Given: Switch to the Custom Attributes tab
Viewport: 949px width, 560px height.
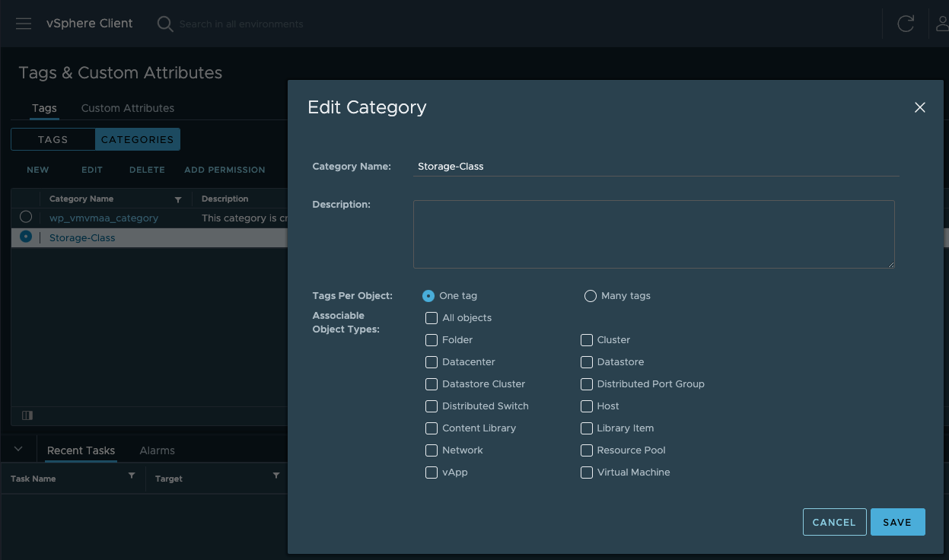Looking at the screenshot, I should [x=128, y=108].
